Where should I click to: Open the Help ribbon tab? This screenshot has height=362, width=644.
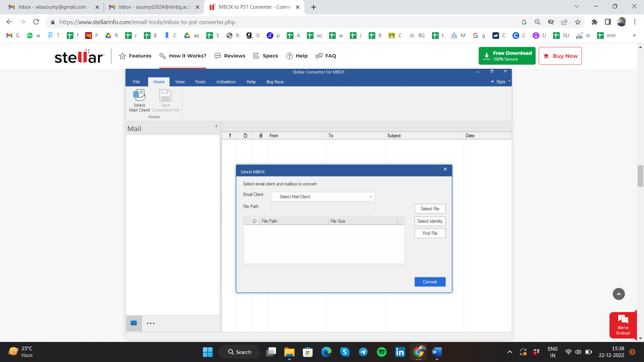[x=251, y=82]
